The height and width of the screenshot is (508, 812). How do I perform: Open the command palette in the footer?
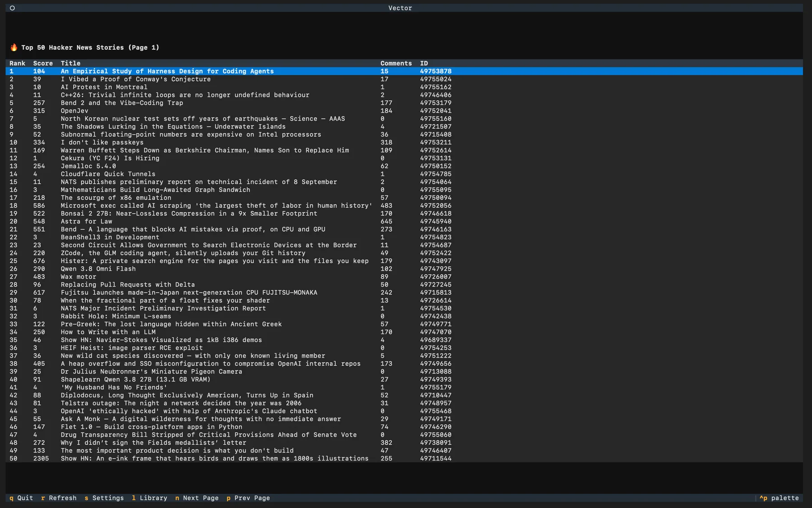click(x=779, y=498)
